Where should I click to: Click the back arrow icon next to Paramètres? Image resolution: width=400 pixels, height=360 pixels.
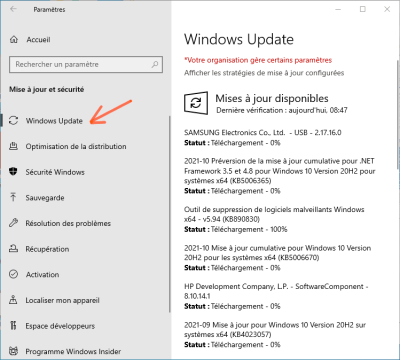click(x=13, y=9)
